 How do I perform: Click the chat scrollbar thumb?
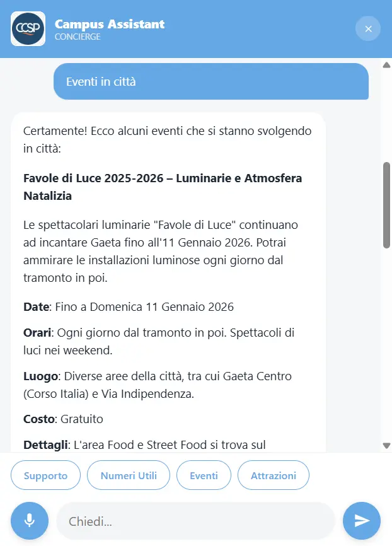click(386, 205)
